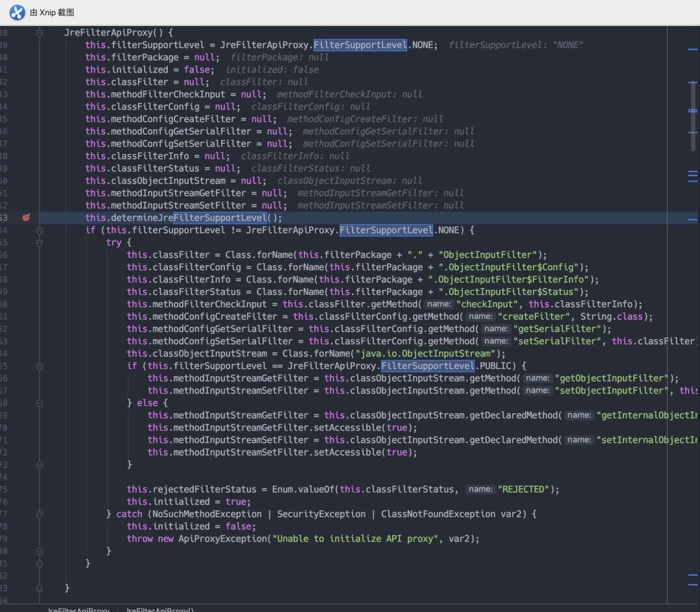700x612 pixels.
Task: Click the string "getSerialFilter"
Action: pos(557,329)
